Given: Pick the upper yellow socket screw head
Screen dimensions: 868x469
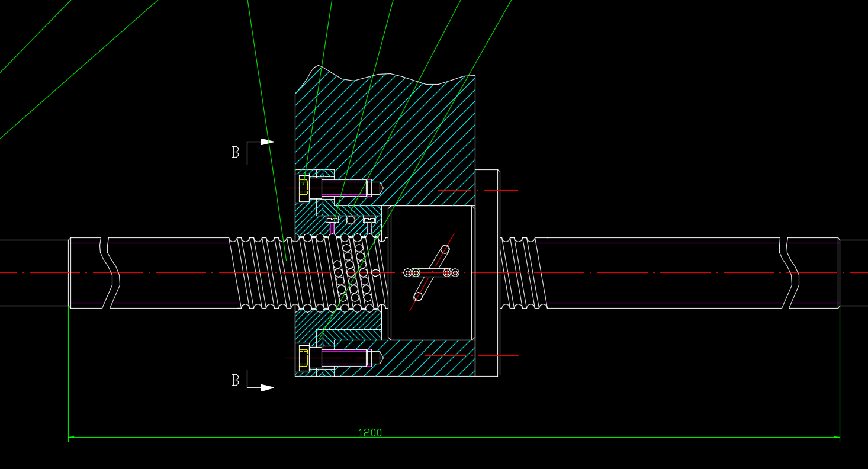Looking at the screenshot, I should pyautogui.click(x=304, y=188).
